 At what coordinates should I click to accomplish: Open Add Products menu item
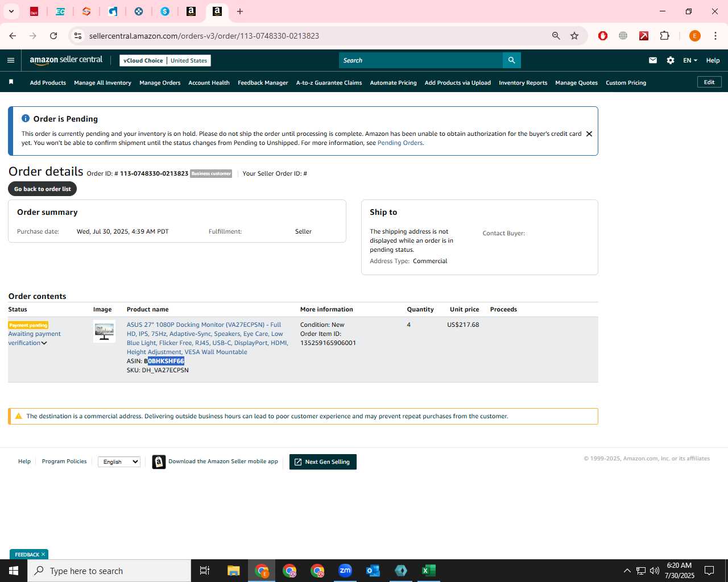pos(48,82)
